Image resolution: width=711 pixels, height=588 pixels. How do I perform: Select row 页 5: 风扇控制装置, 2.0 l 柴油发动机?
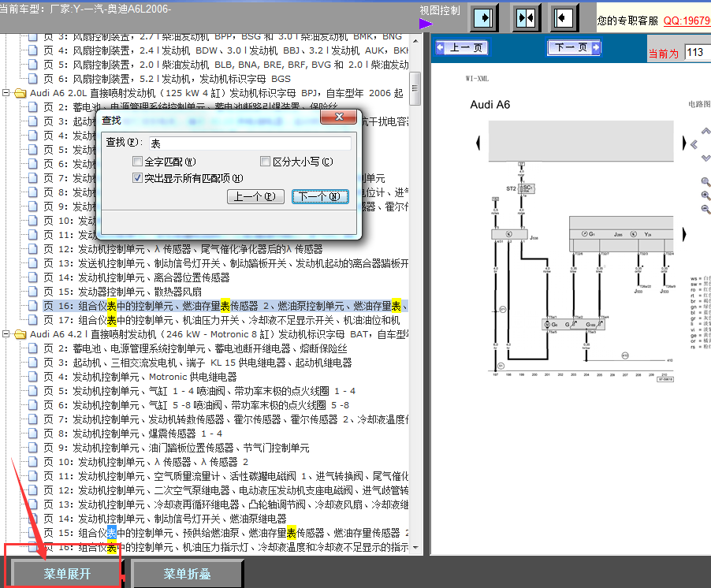click(225, 65)
